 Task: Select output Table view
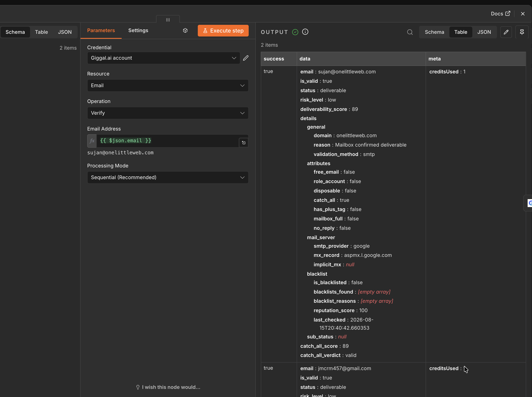point(461,32)
